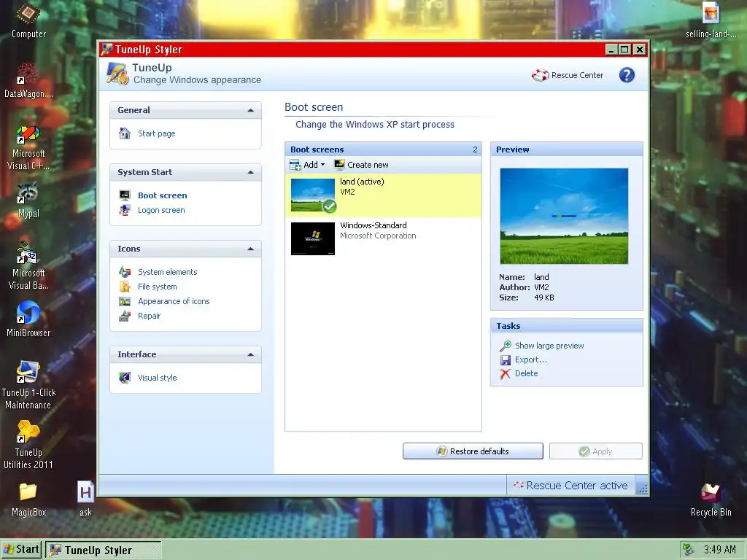Collapse the System Start panel
747x560 pixels.
[251, 172]
